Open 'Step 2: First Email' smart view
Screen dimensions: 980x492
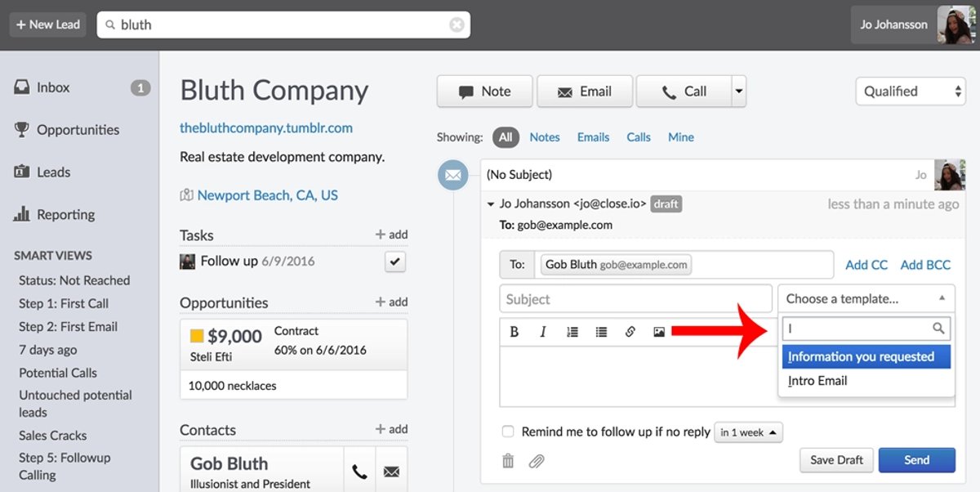[69, 326]
